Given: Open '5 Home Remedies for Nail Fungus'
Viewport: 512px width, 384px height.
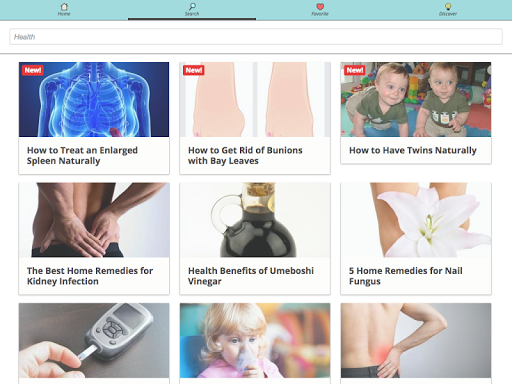Looking at the screenshot, I should pyautogui.click(x=406, y=276).
